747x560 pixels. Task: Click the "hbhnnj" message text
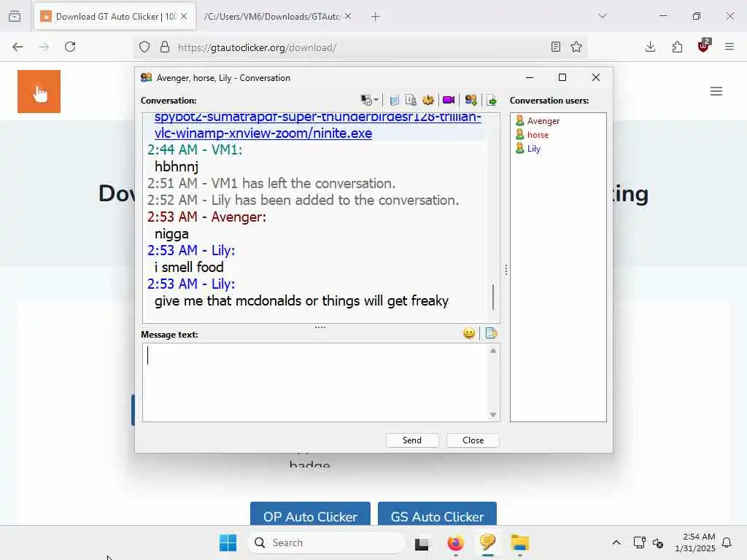tap(177, 167)
